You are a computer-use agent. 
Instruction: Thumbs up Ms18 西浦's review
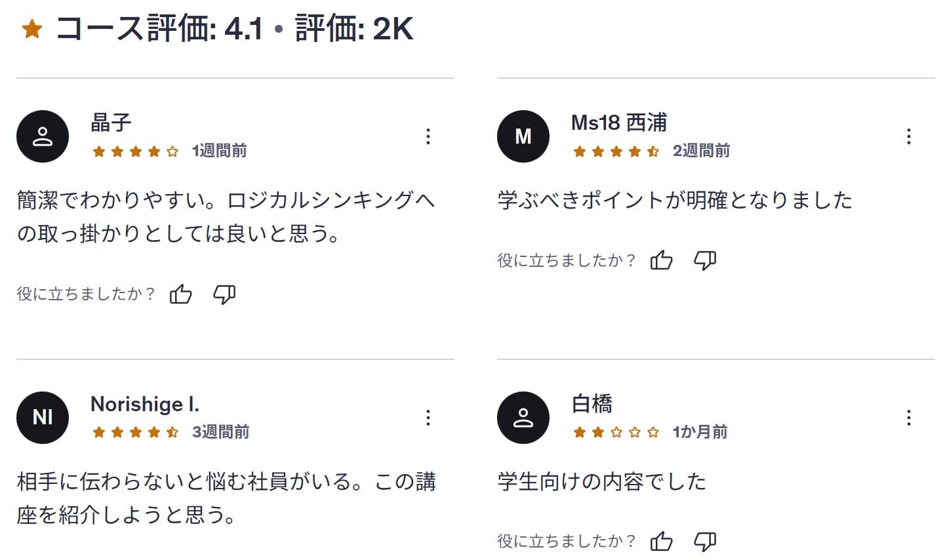click(662, 260)
